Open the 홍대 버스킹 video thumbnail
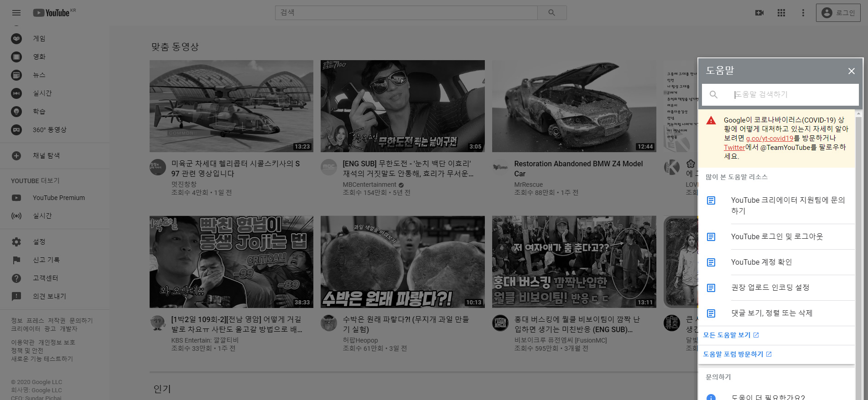Viewport: 868px width, 400px height. click(x=574, y=262)
